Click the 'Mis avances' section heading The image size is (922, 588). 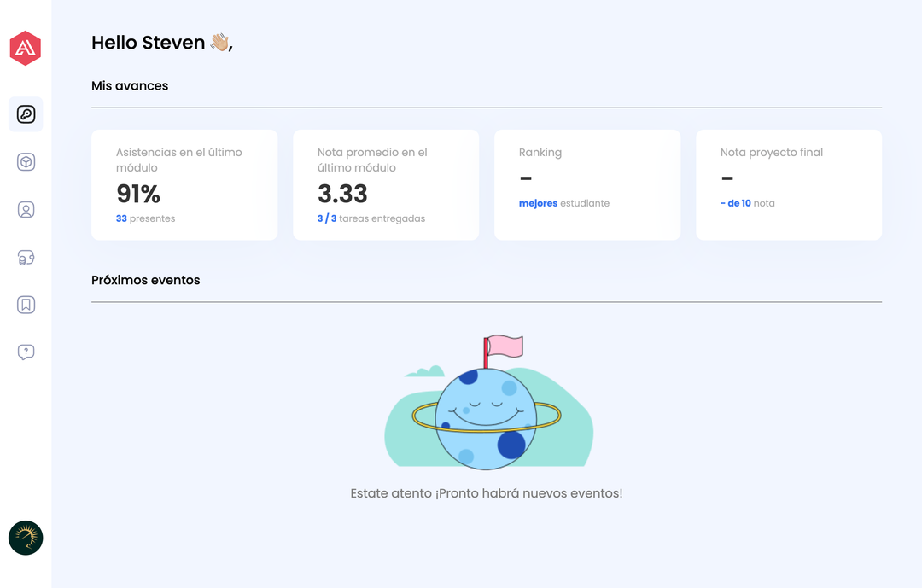click(130, 85)
